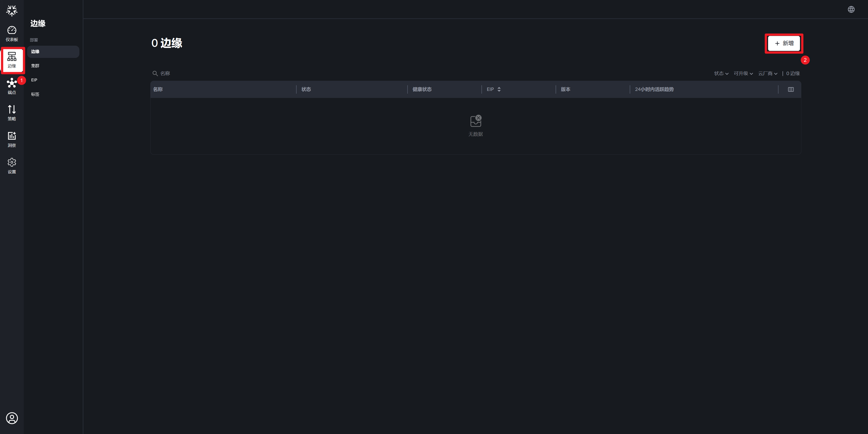
Task: Open the table column settings icon
Action: pyautogui.click(x=791, y=89)
